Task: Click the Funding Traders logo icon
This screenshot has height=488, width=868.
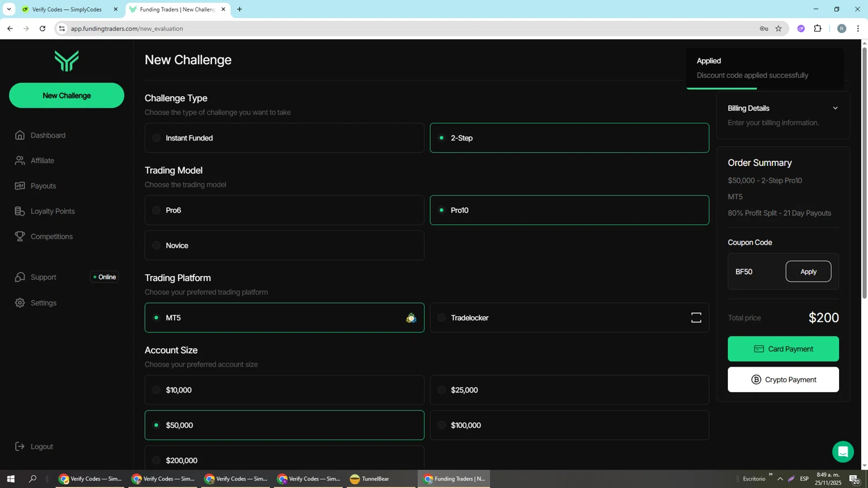Action: [x=67, y=61]
